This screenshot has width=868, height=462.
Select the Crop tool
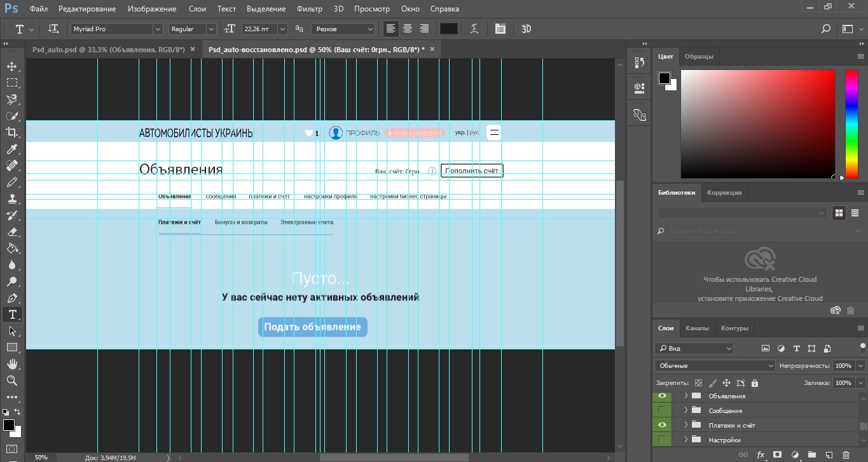12,132
